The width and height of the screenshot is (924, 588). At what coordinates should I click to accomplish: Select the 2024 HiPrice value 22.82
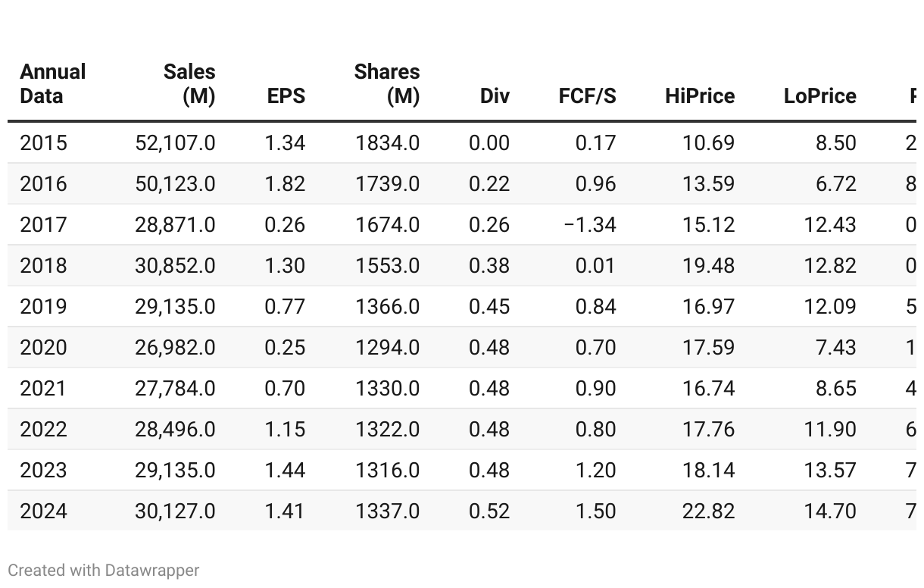point(708,511)
